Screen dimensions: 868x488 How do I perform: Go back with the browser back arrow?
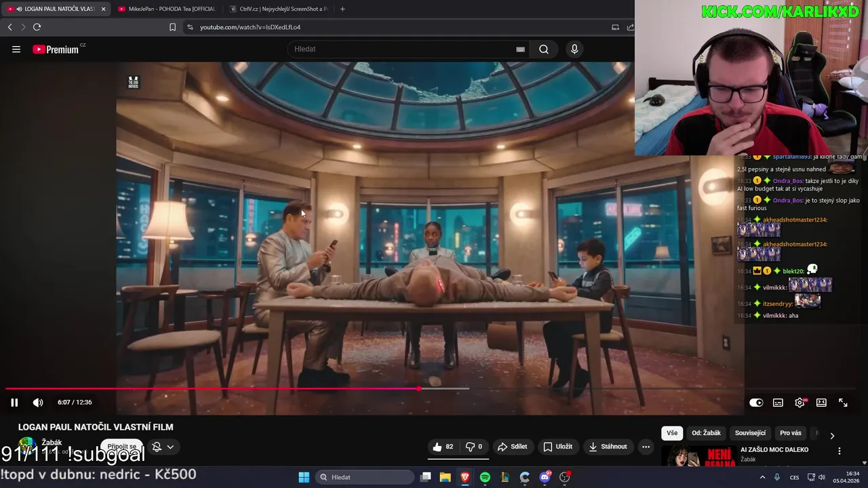(9, 27)
